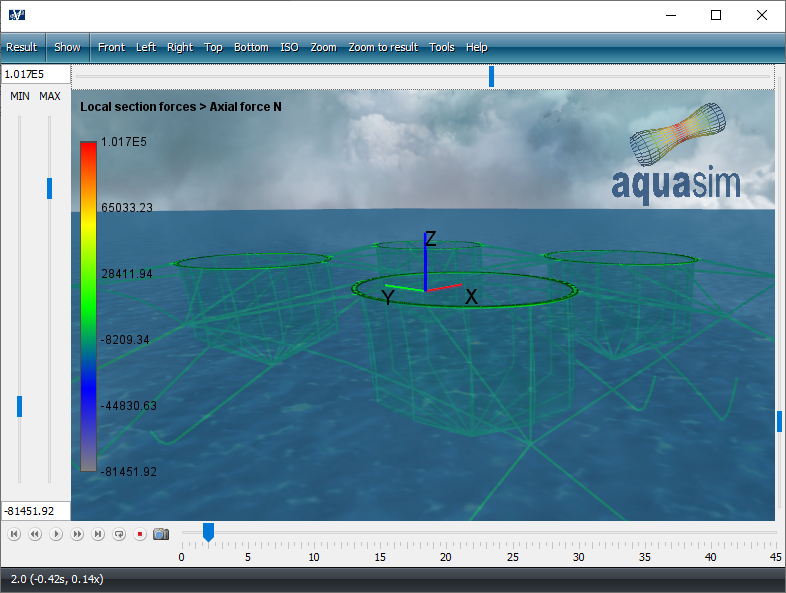Viewport: 786px width, 593px height.
Task: Click the fast-forward playback button
Action: tap(77, 534)
